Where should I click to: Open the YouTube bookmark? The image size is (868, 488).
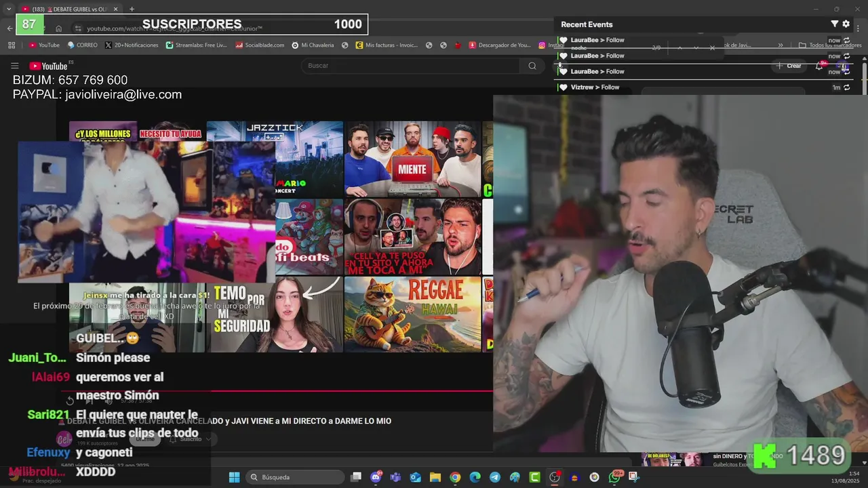pyautogui.click(x=44, y=45)
